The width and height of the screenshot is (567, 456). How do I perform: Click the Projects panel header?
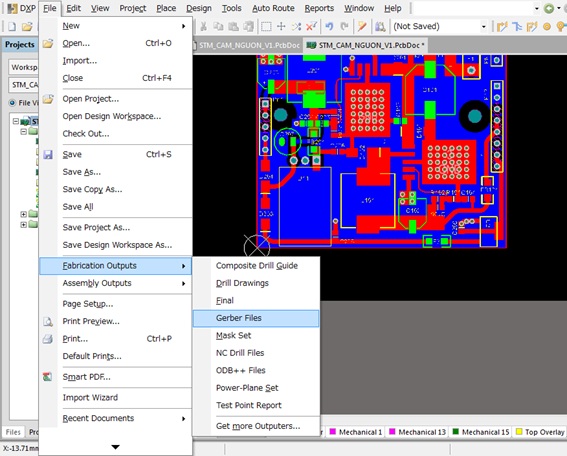20,45
